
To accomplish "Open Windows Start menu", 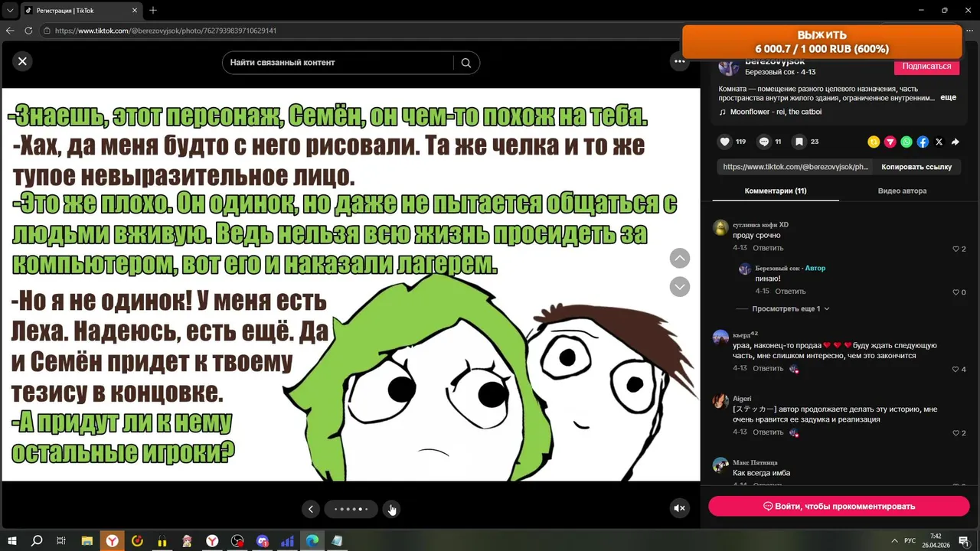I will coord(12,540).
